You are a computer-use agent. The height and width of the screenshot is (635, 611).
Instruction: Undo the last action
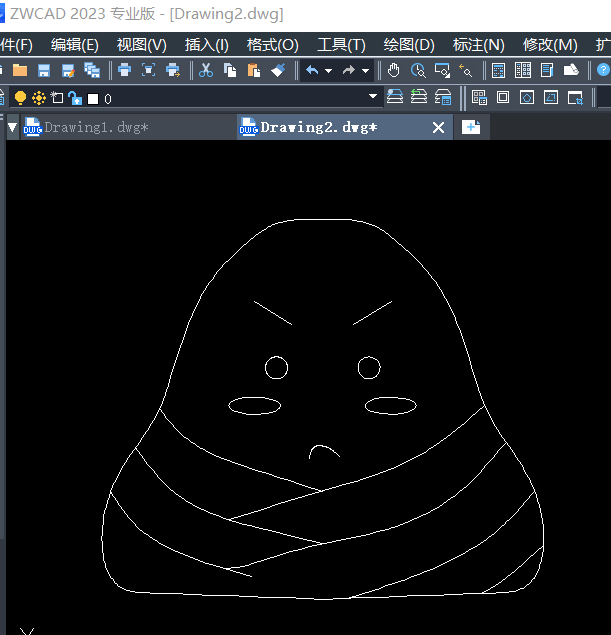click(x=312, y=70)
